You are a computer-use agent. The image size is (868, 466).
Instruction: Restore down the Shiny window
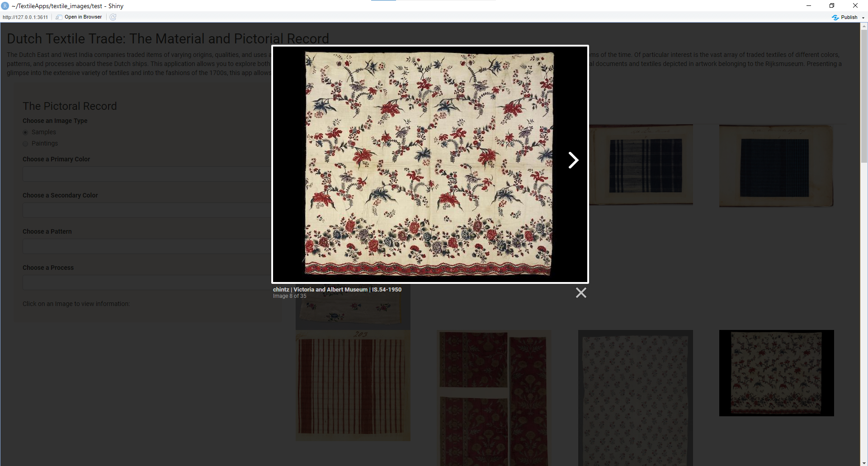[832, 6]
